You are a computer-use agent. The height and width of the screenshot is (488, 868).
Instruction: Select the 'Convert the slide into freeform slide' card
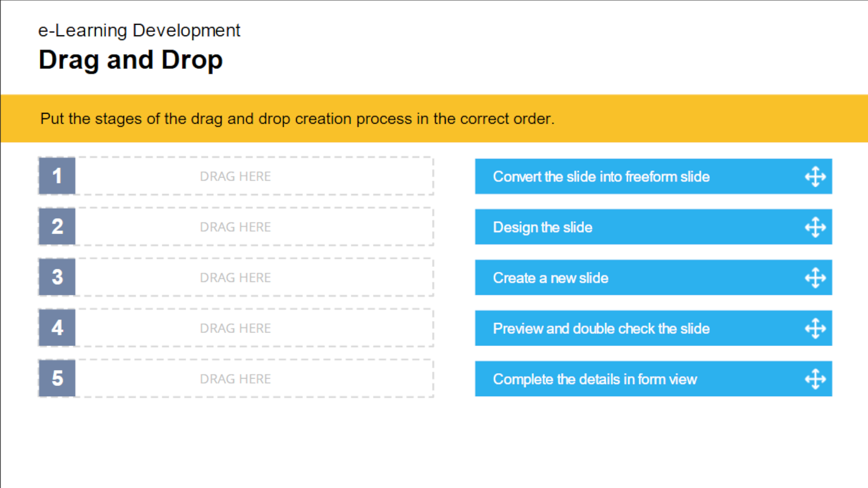click(653, 176)
